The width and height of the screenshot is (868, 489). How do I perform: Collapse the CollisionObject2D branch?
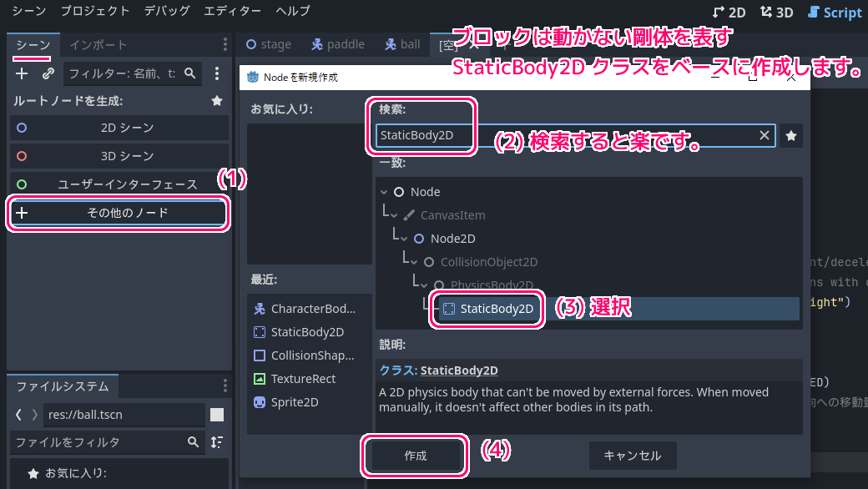click(x=414, y=262)
